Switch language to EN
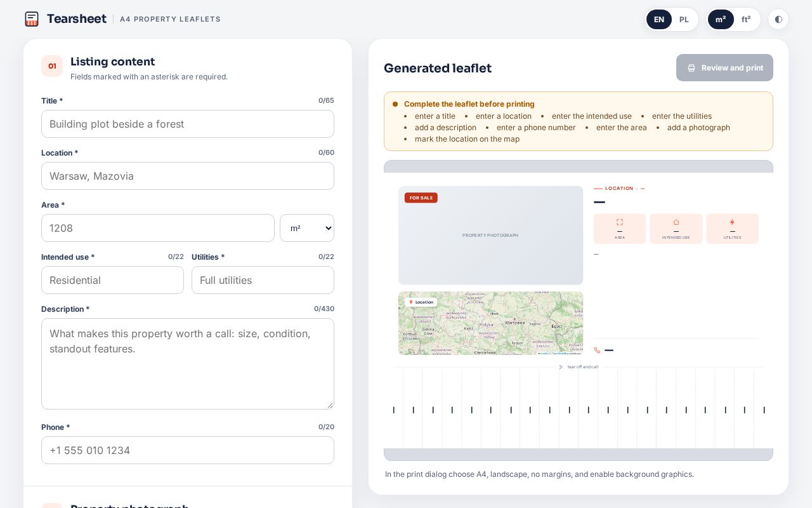 pyautogui.click(x=659, y=19)
